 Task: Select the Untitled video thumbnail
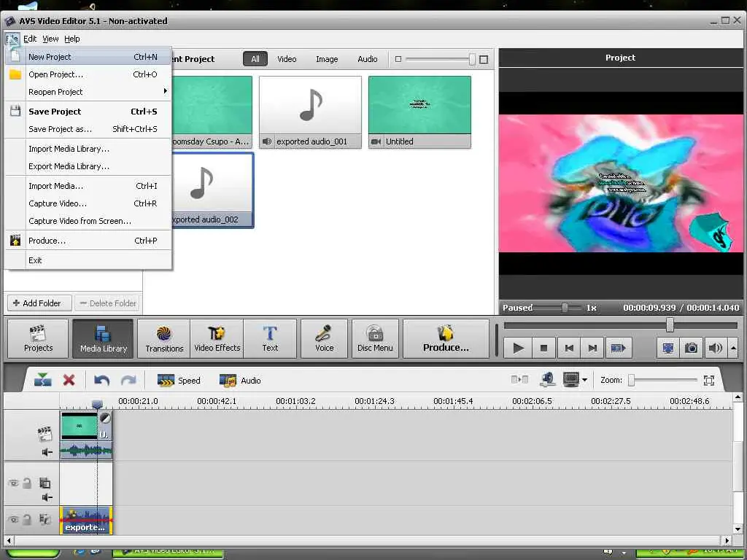419,112
